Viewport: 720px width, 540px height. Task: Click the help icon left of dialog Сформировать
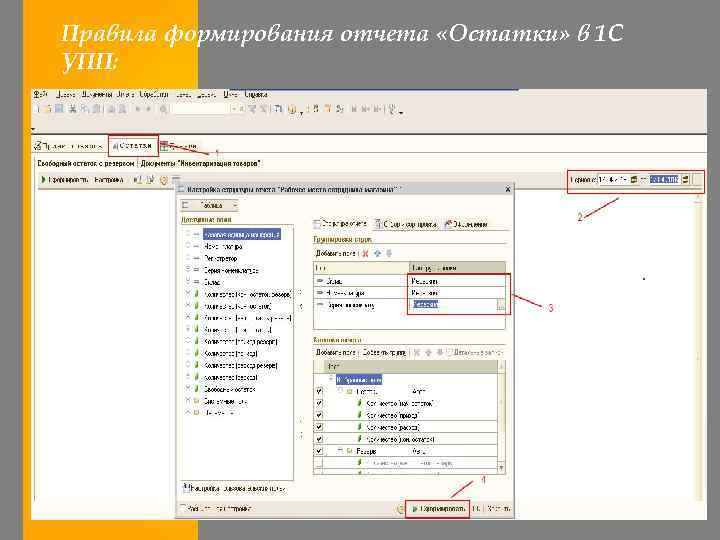pyautogui.click(x=401, y=508)
